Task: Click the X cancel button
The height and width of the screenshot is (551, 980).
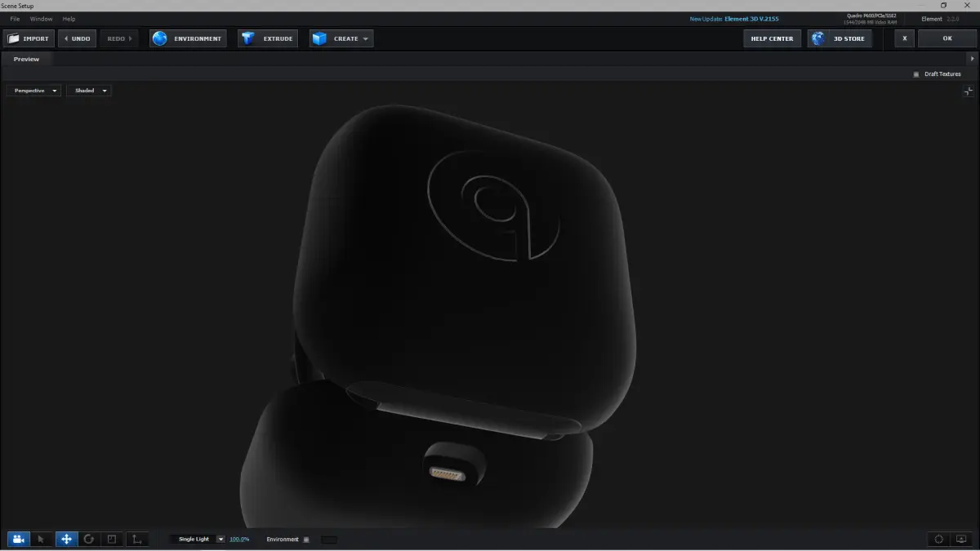Action: [904, 38]
